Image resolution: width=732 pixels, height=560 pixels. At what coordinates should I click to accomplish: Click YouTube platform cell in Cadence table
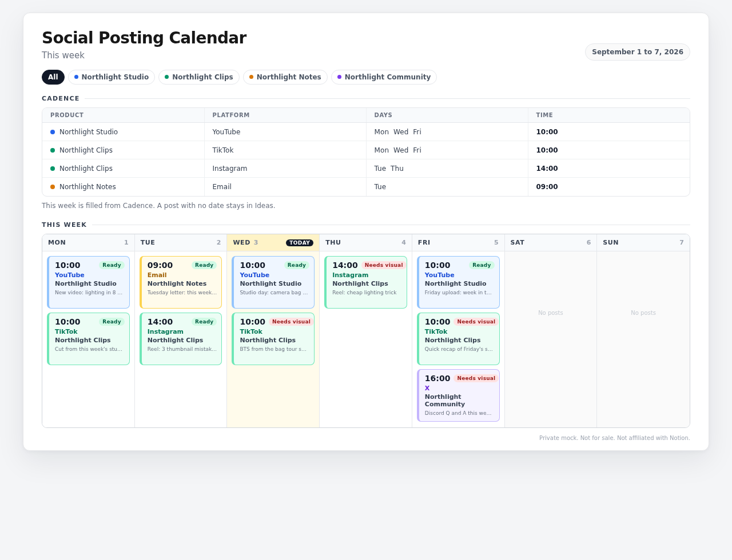click(x=285, y=132)
